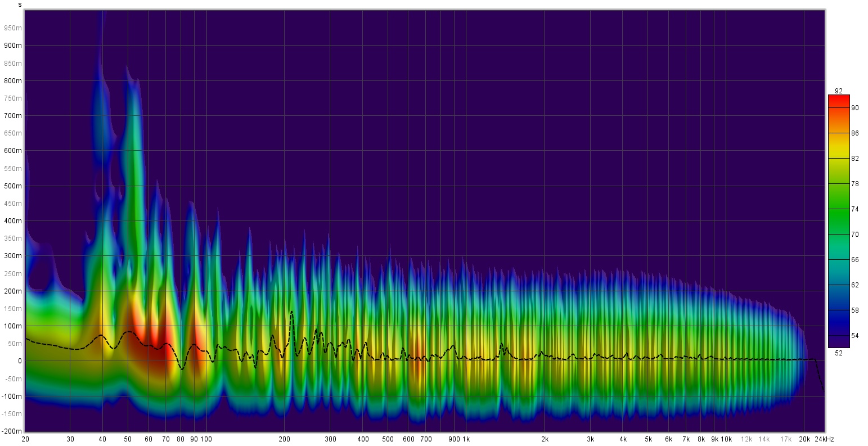This screenshot has height=446, width=868.
Task: Click the 82 label on the color scale
Action: [854, 159]
